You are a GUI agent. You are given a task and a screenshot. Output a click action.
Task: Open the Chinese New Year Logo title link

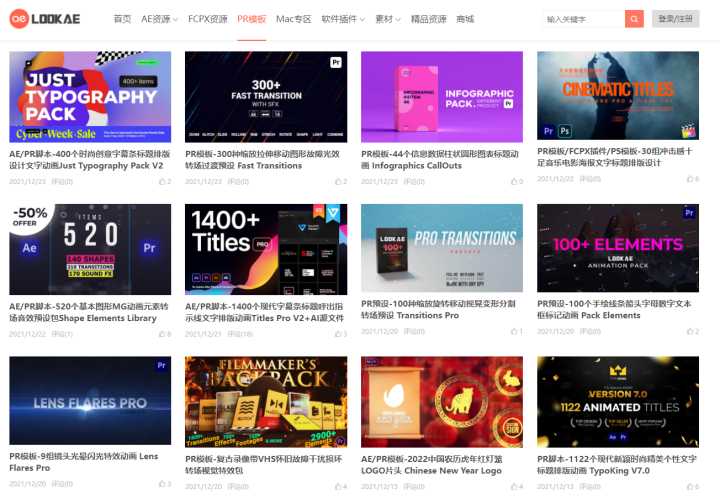432,465
